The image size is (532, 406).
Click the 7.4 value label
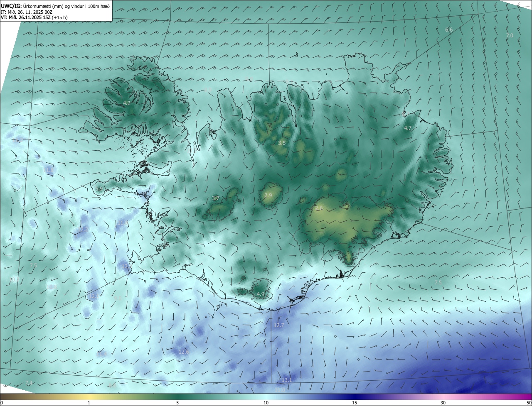[29, 383]
